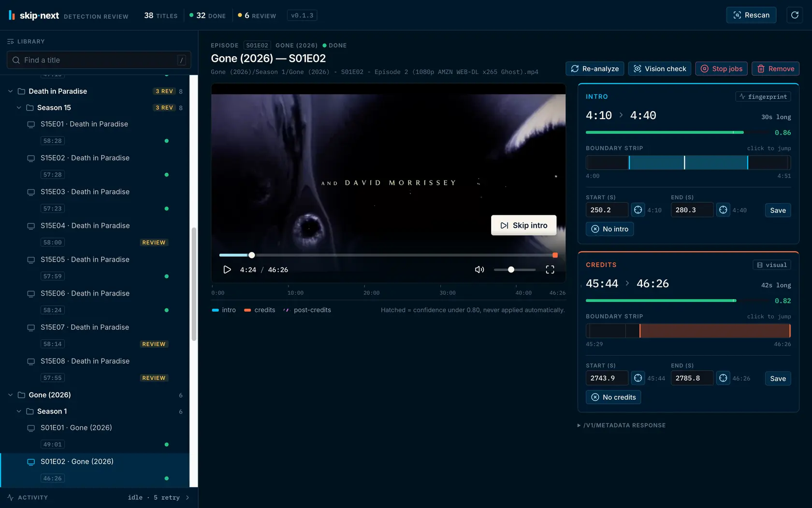Click the refresh icon next to Rescan
This screenshot has height=508, width=812.
[x=795, y=15]
